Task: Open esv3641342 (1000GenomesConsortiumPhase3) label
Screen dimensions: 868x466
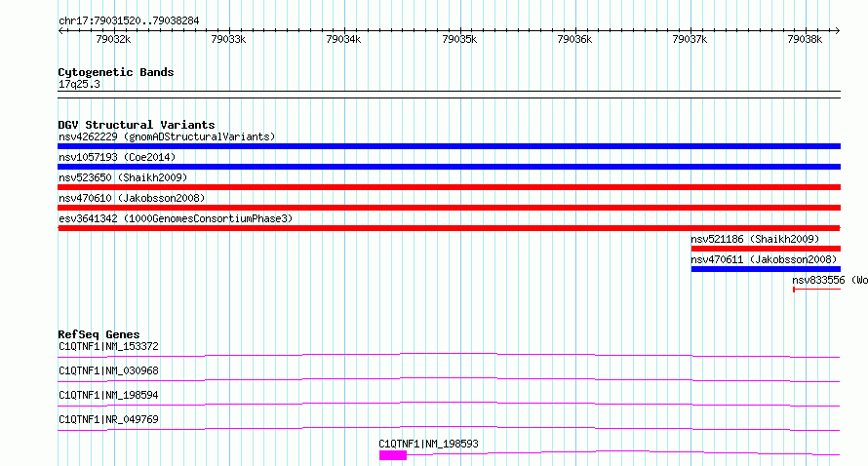Action: click(x=176, y=218)
